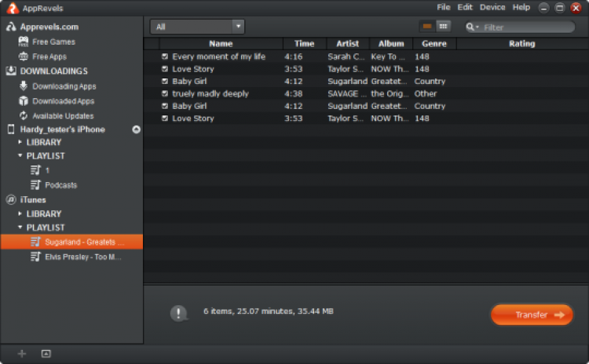Click 'Sarah C...' artist cell
Image resolution: width=589 pixels, height=364 pixels.
click(x=346, y=56)
